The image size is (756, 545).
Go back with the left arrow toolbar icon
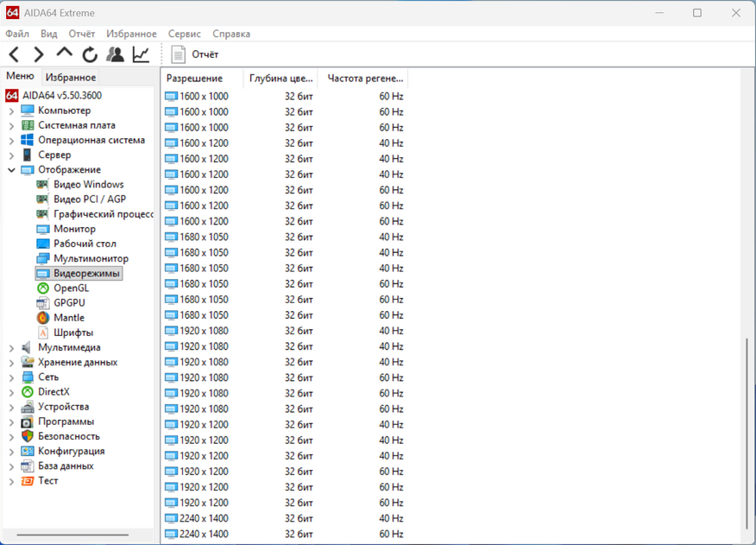pyautogui.click(x=14, y=54)
